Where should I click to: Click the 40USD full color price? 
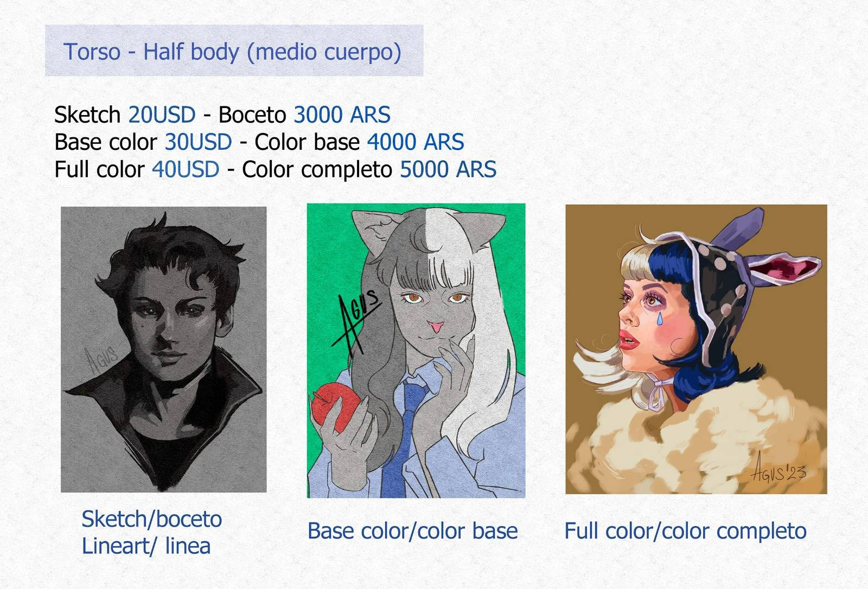click(x=186, y=169)
